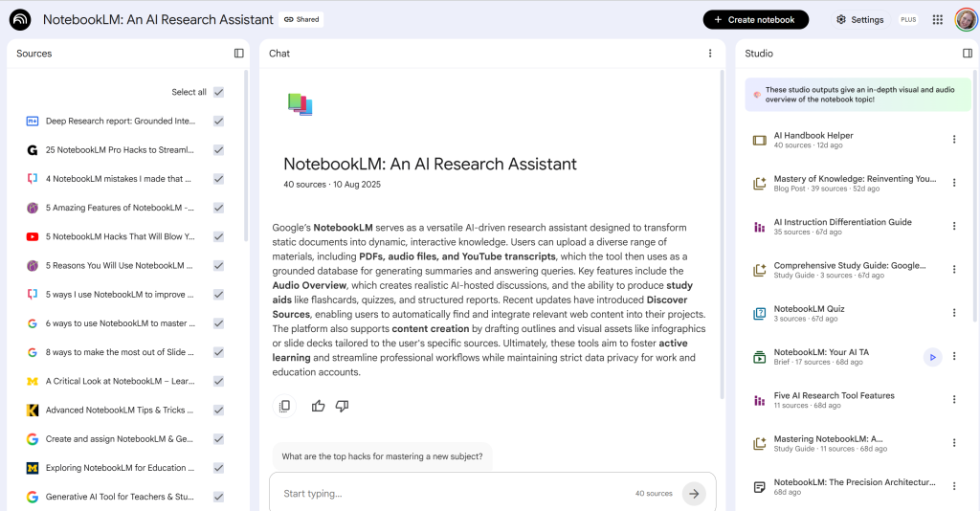Click the notebook books emoji icon
980x511 pixels.
300,104
